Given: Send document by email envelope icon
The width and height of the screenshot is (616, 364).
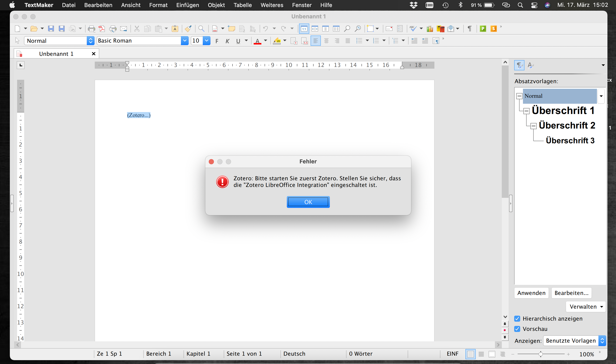Looking at the screenshot, I should [x=123, y=29].
